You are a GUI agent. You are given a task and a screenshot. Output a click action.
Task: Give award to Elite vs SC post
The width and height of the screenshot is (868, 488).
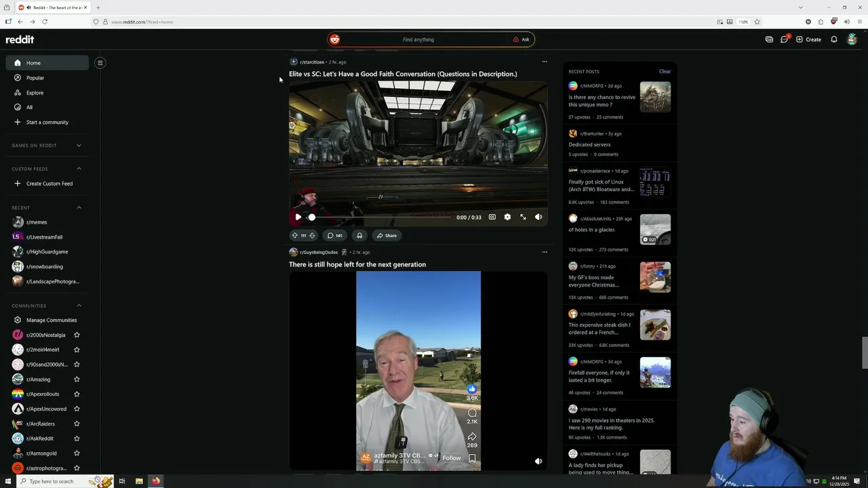[359, 235]
